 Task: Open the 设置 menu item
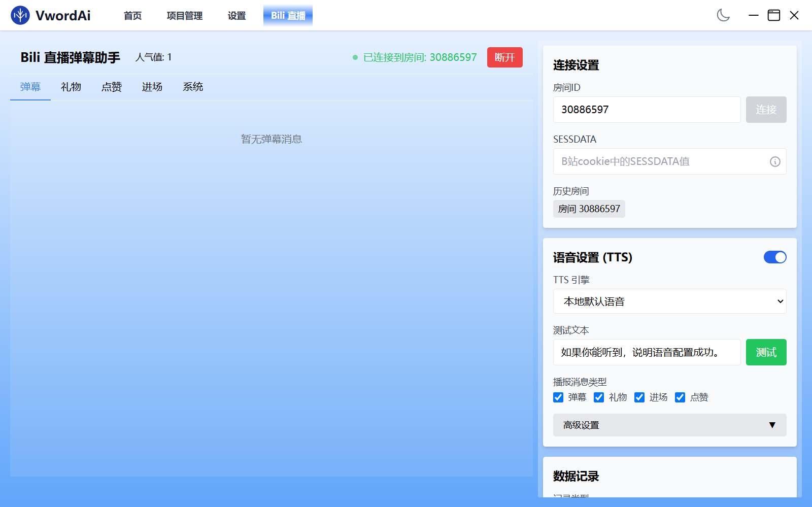point(236,16)
